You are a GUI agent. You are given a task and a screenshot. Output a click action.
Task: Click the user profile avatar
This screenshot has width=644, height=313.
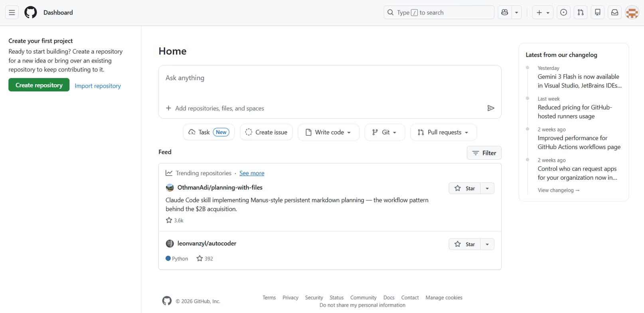(x=632, y=12)
